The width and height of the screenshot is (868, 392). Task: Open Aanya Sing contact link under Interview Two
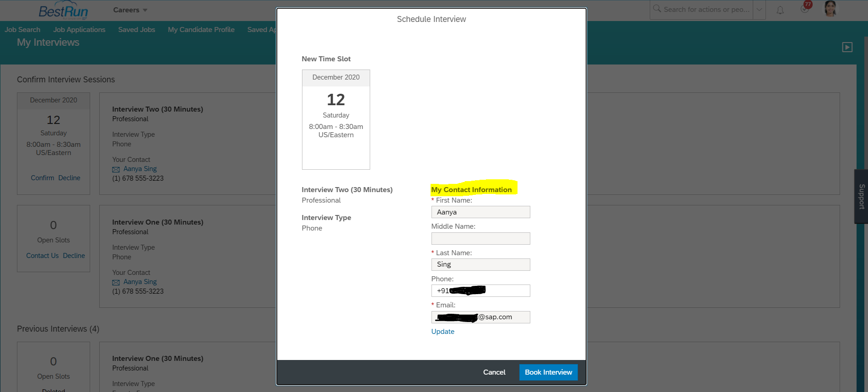coord(140,169)
